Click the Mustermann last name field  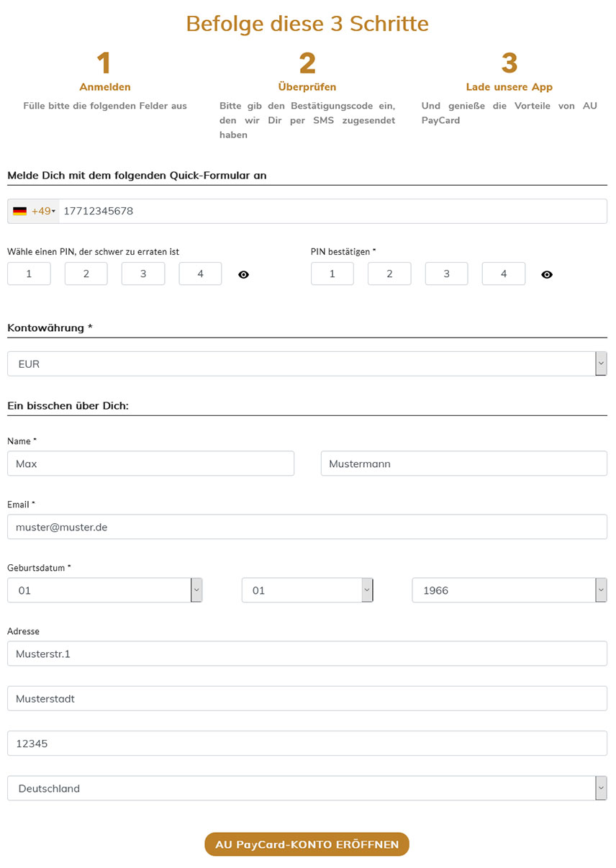463,464
